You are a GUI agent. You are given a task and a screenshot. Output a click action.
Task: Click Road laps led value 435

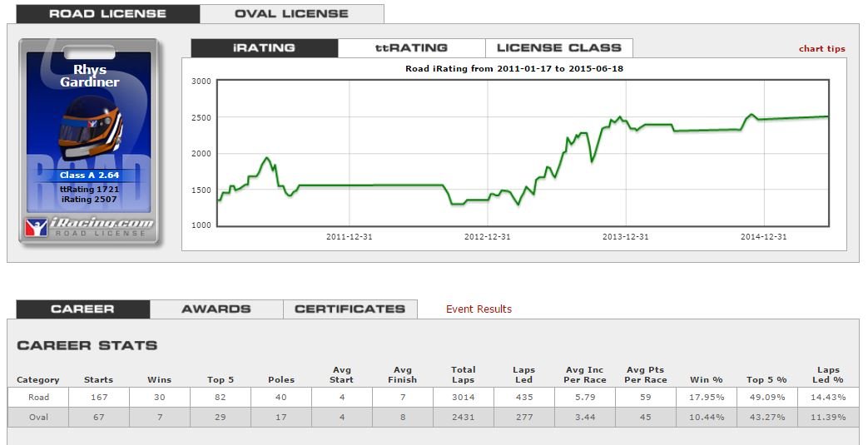(x=523, y=398)
